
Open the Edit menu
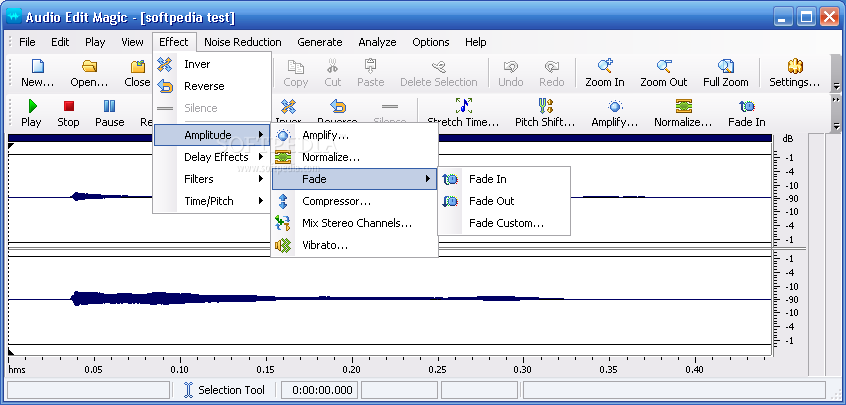(60, 42)
